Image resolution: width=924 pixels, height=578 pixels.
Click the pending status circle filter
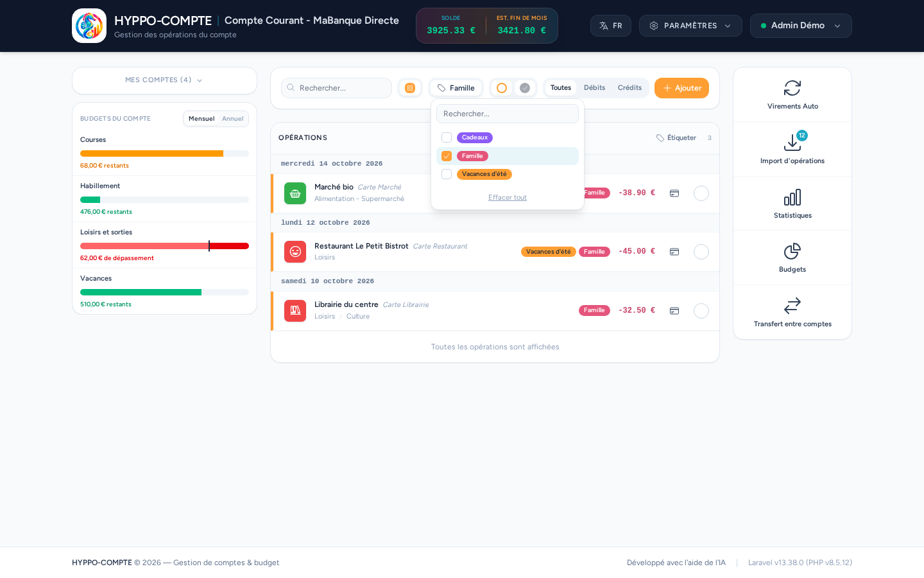(x=502, y=88)
